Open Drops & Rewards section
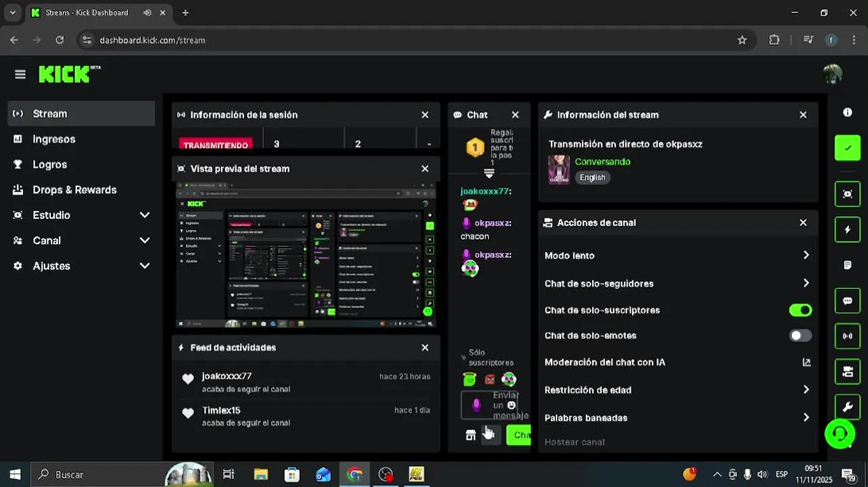This screenshot has width=868, height=487. pos(81,190)
